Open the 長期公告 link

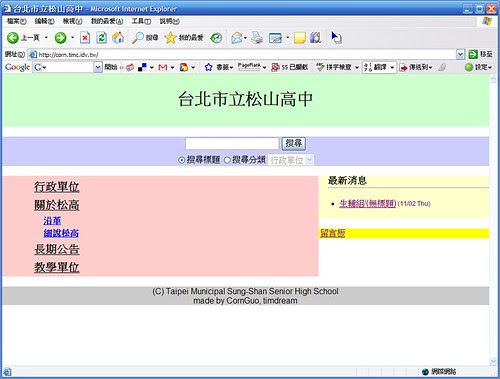tap(57, 249)
